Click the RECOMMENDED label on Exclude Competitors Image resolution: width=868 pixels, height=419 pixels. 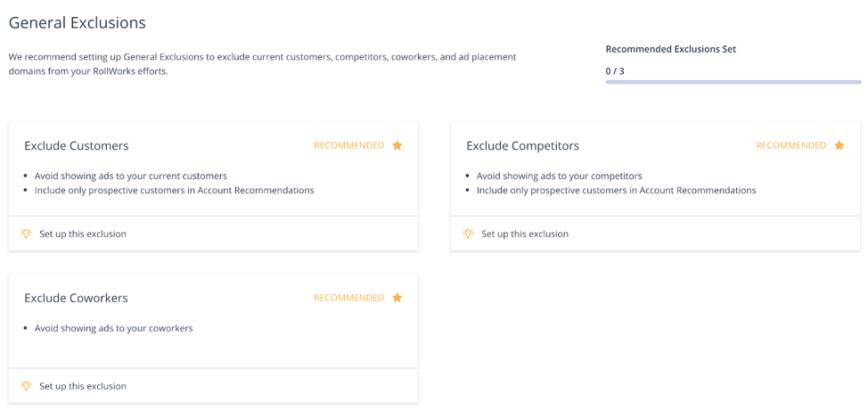point(791,145)
